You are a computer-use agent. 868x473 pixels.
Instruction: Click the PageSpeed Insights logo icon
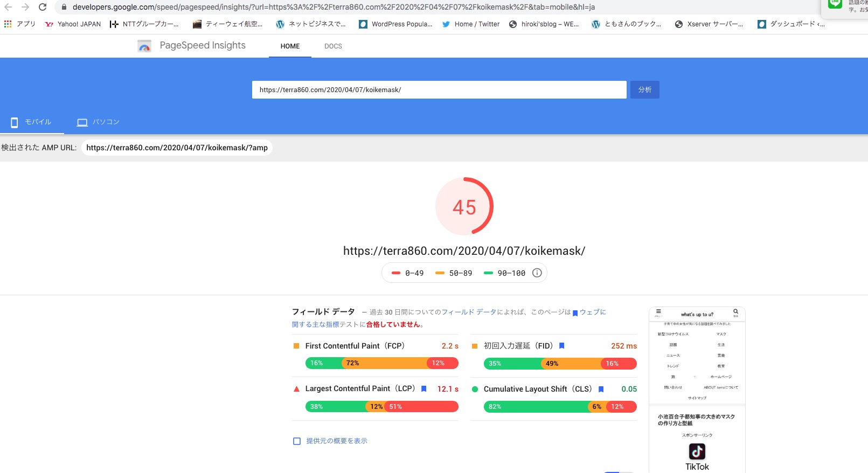click(144, 46)
